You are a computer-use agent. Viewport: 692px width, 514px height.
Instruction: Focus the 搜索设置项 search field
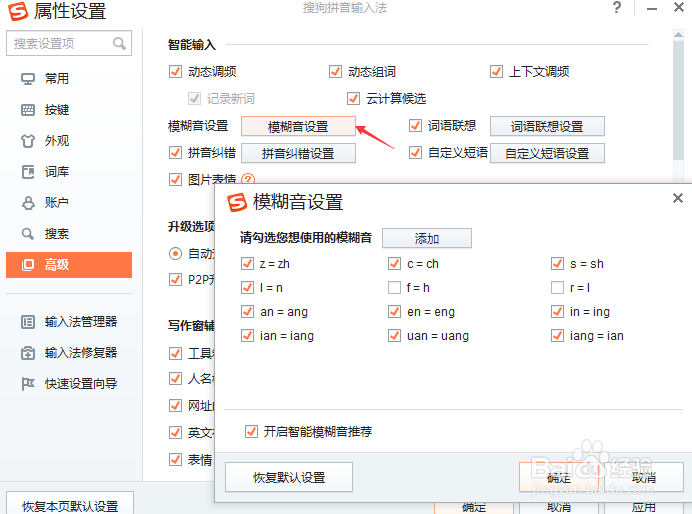coord(69,43)
